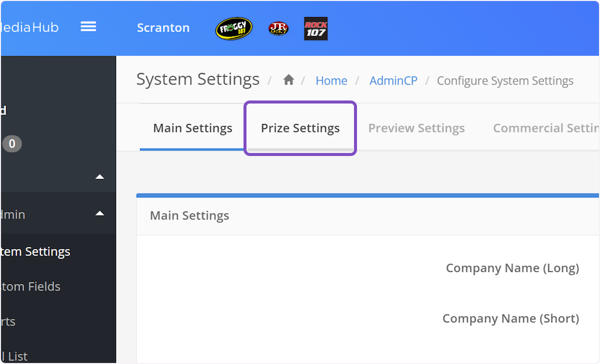Open the Preview Settings tab
The width and height of the screenshot is (600, 364).
(416, 128)
